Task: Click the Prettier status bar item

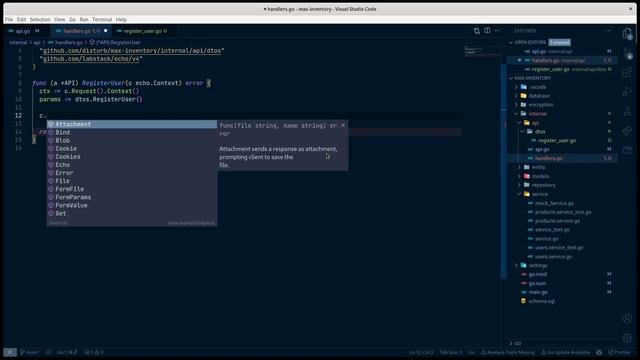Action: coord(619,352)
